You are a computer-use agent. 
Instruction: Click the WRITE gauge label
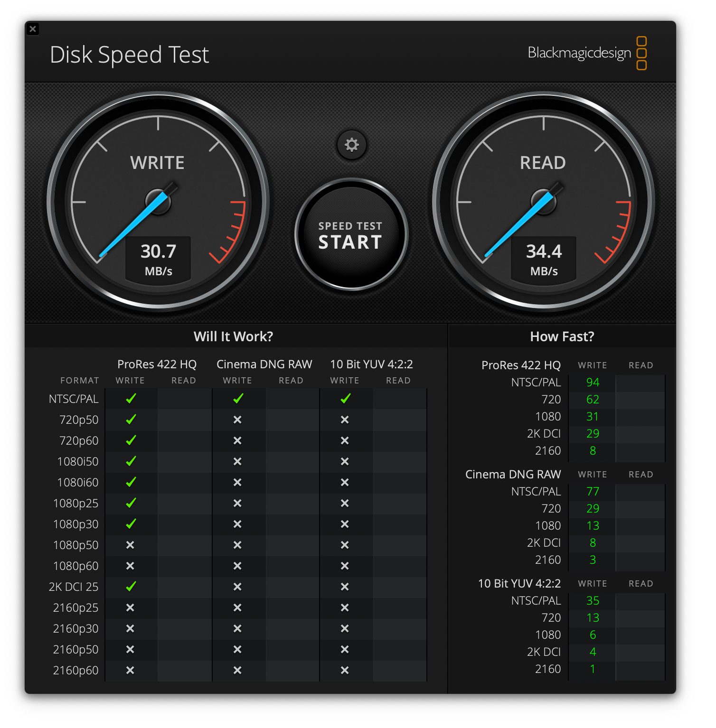pyautogui.click(x=158, y=163)
